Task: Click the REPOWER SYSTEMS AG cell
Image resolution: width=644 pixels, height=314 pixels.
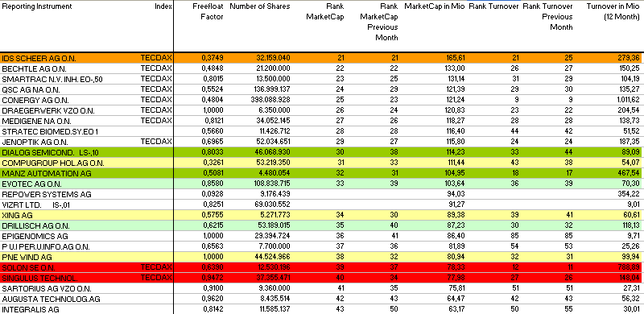Action: [47, 194]
